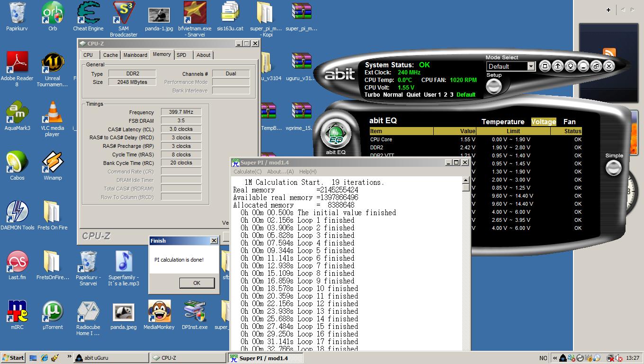The image size is (644, 364).
Task: Open the Help menu in Super PI
Action: tap(308, 172)
